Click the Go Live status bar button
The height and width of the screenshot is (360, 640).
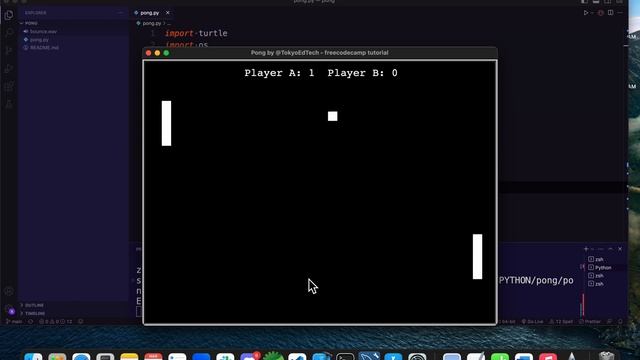click(533, 322)
